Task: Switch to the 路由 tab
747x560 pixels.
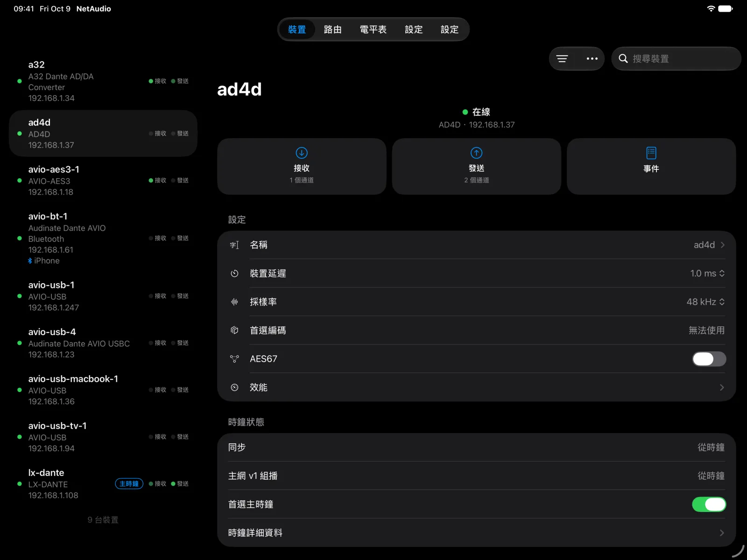Action: [x=333, y=29]
